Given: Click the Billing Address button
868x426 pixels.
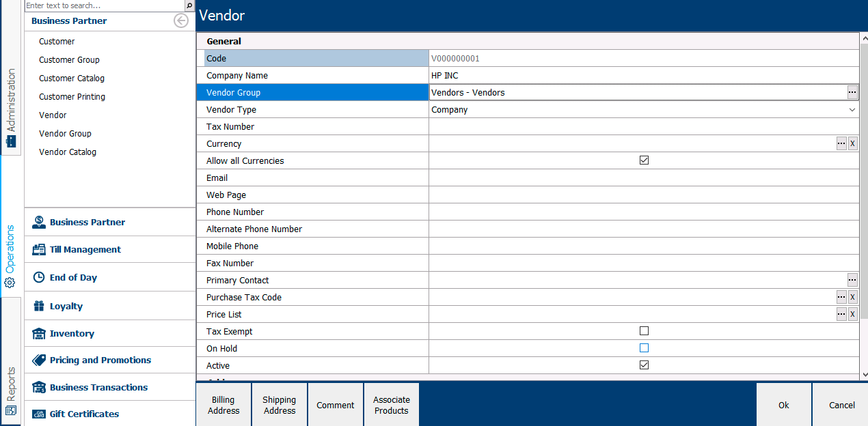Looking at the screenshot, I should click(x=223, y=405).
